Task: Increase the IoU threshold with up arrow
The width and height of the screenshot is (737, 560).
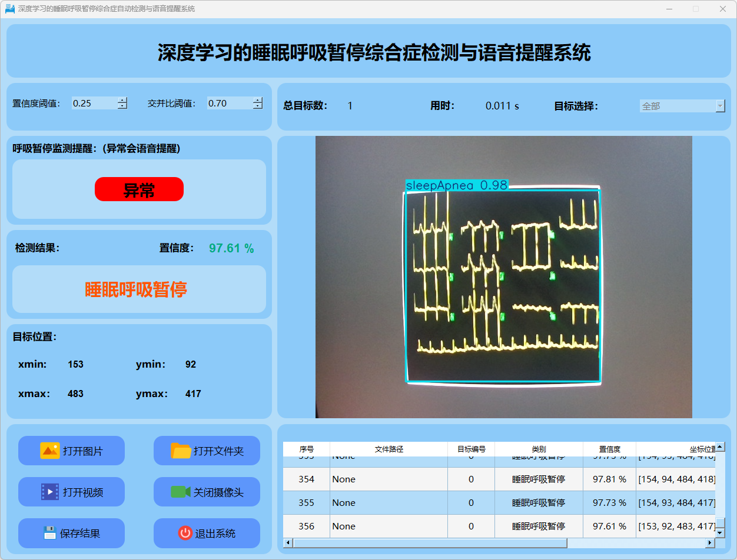Action: pos(257,100)
